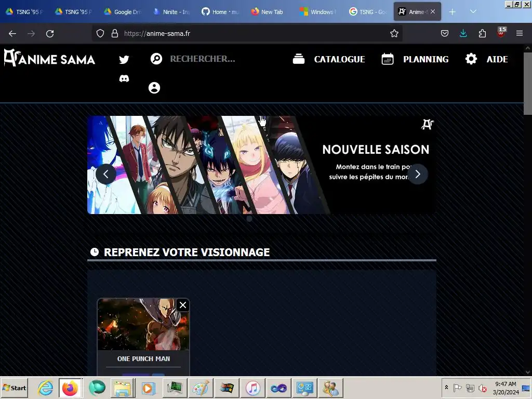Click the browser back arrow
This screenshot has width=532, height=399.
(12, 34)
